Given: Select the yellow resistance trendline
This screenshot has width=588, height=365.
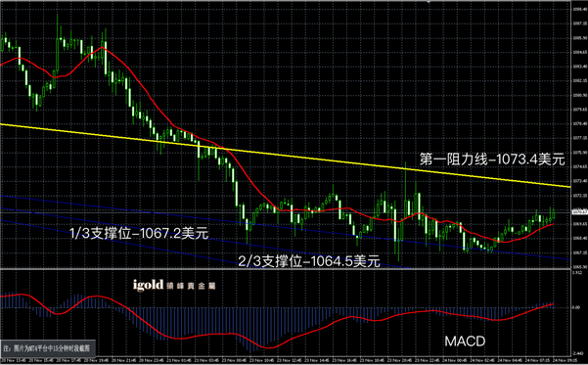Looking at the screenshot, I should pos(285,155).
